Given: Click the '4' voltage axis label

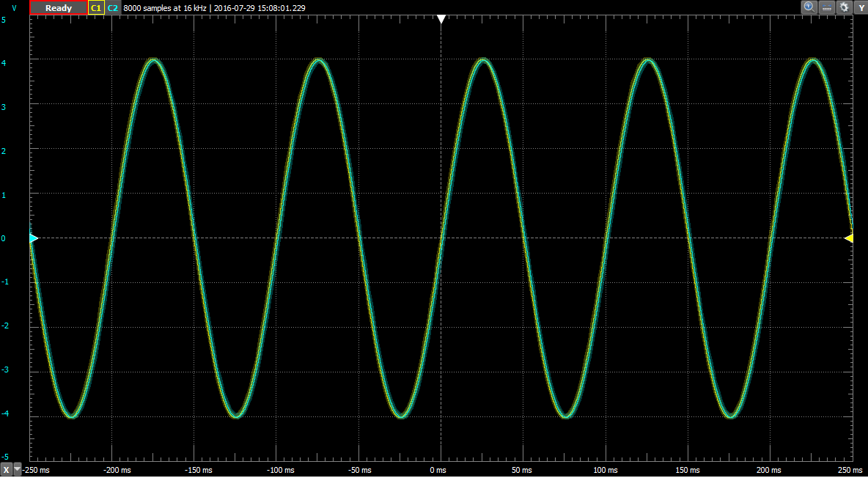Looking at the screenshot, I should [4, 63].
